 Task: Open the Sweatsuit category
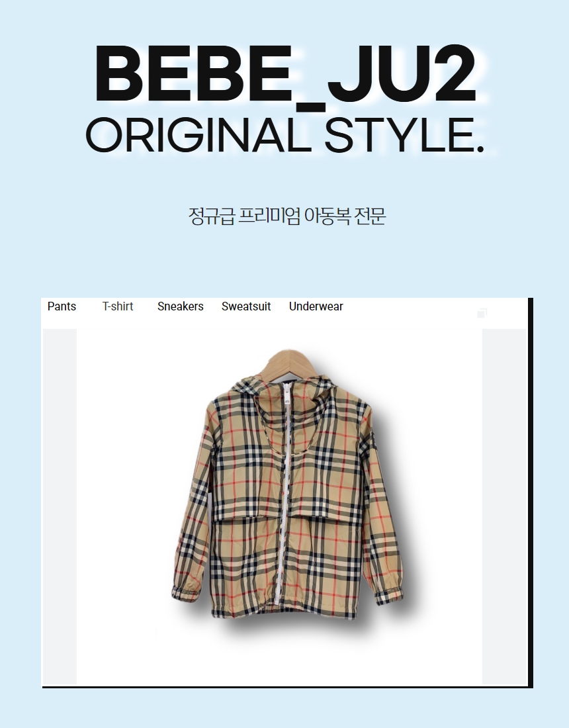tap(246, 306)
